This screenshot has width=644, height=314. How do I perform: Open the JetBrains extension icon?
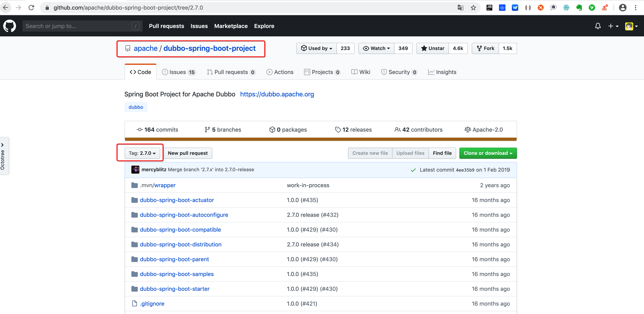(489, 8)
